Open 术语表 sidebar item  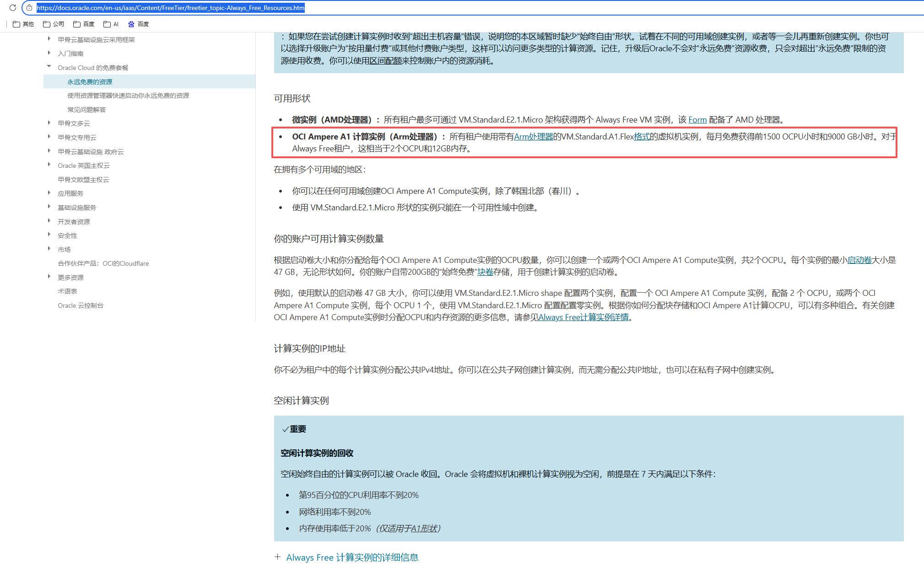tap(67, 291)
